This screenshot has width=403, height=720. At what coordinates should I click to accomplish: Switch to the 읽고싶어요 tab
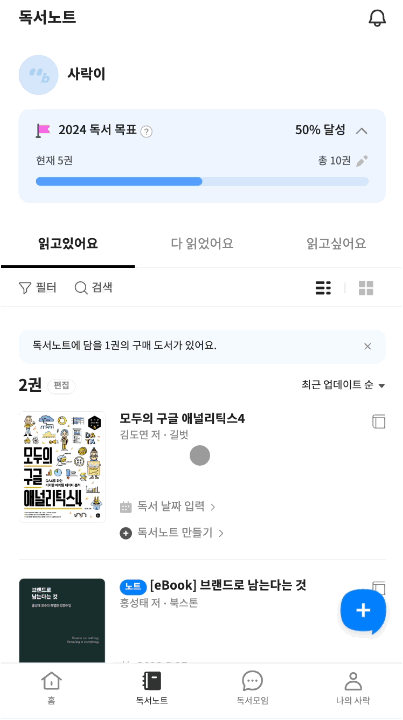click(x=336, y=243)
